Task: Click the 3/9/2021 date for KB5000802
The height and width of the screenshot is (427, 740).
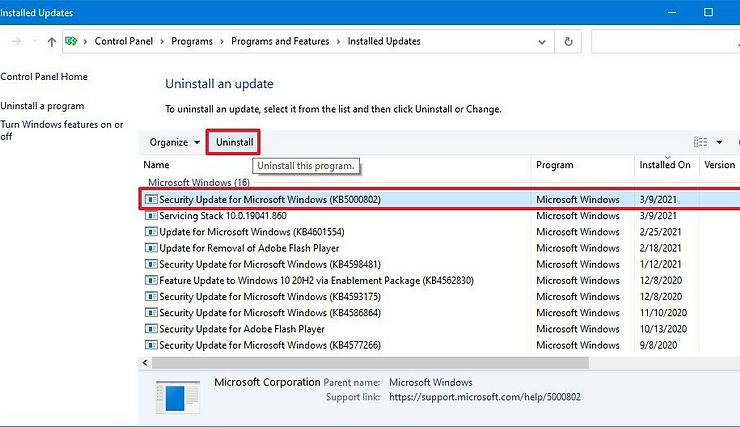Action: [658, 200]
